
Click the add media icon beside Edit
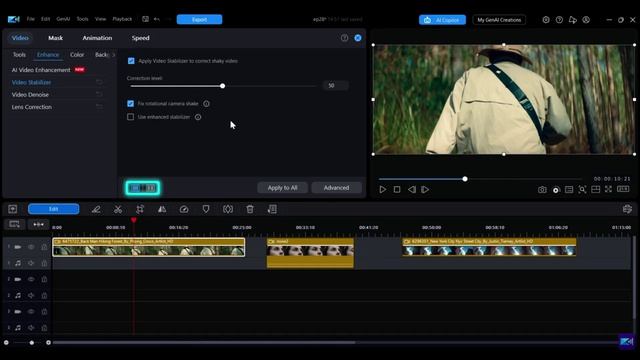[x=13, y=209]
